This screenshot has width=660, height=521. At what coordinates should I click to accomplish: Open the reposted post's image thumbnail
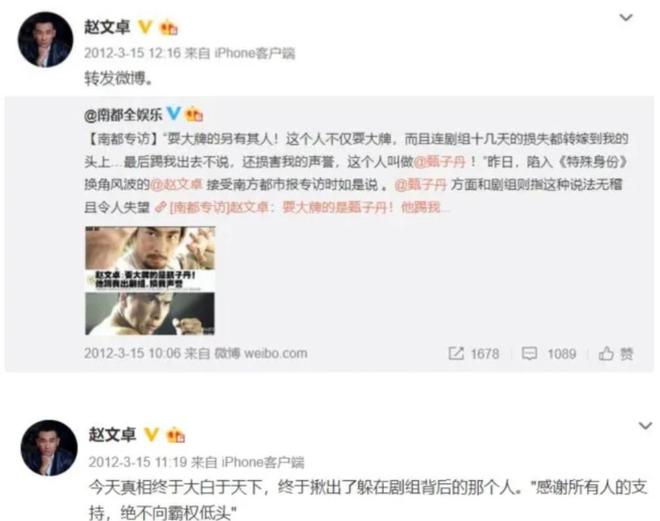click(x=150, y=281)
